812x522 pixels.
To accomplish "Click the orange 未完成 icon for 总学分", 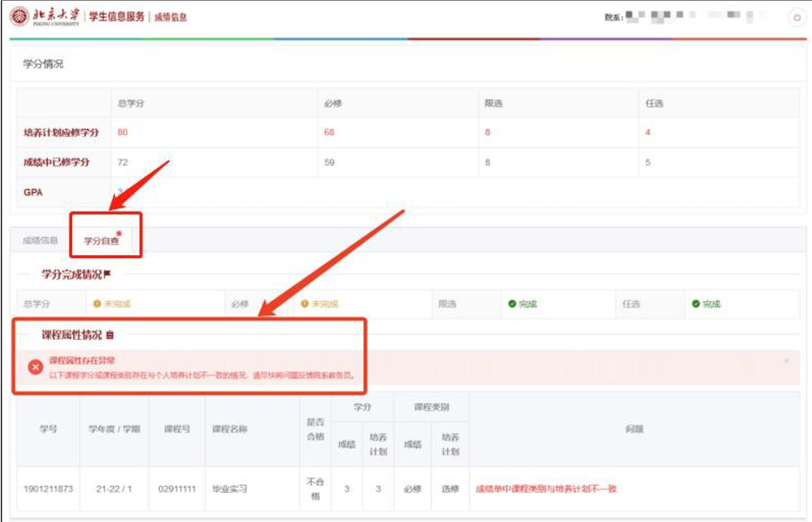I will [x=96, y=304].
